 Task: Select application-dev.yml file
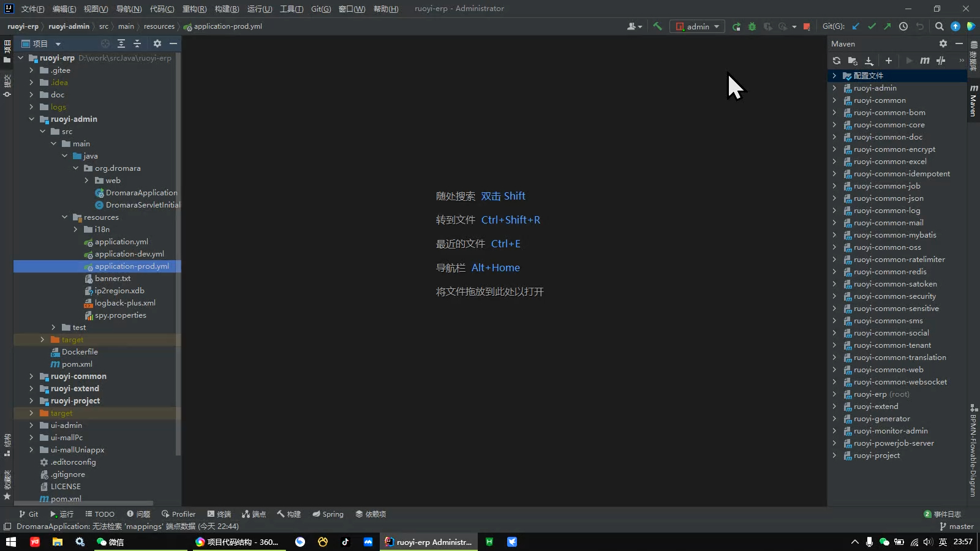(129, 254)
